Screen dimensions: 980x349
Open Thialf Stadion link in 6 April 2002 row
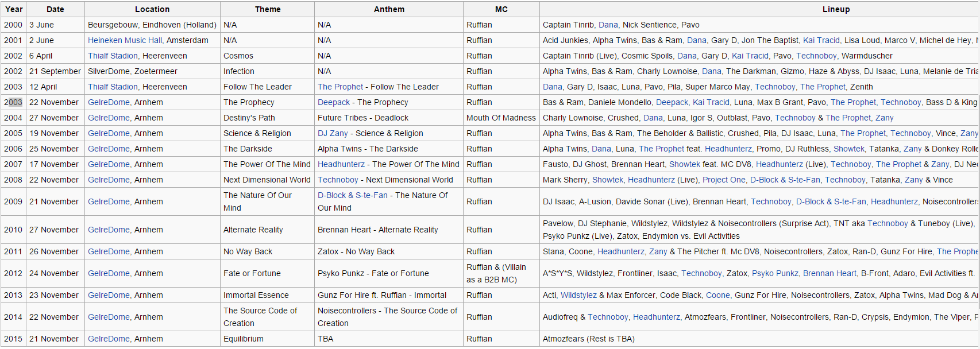[x=113, y=56]
